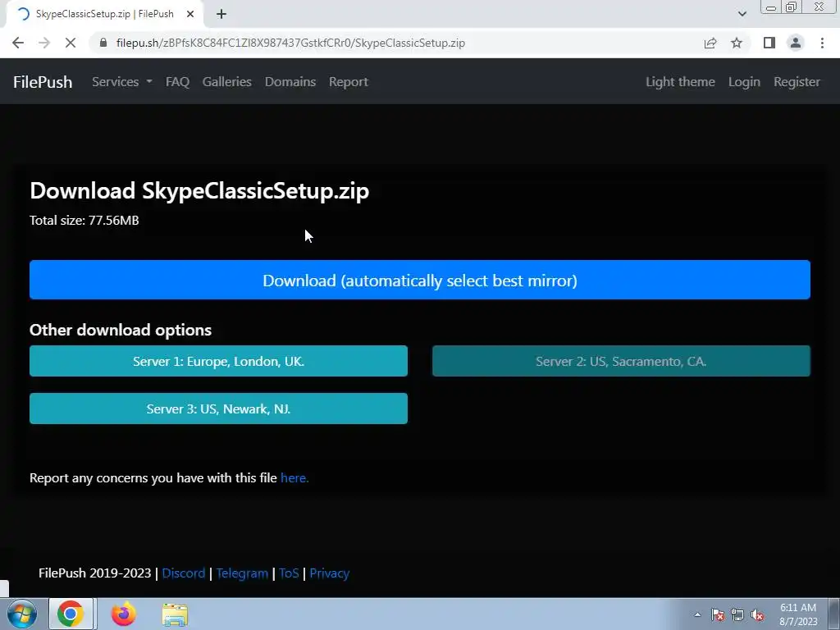The image size is (840, 630).
Task: Open File Explorer from the taskbar
Action: (175, 614)
